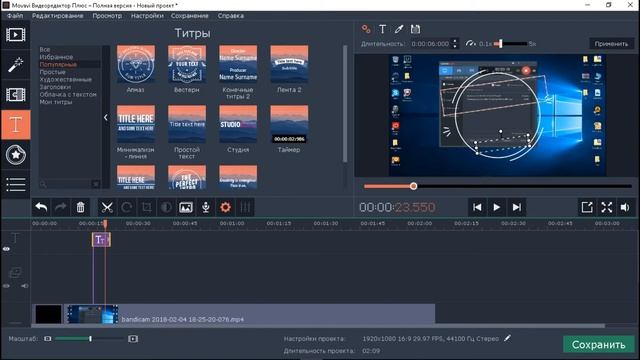Skip to next frame button
The image size is (640, 360).
coord(516,207)
